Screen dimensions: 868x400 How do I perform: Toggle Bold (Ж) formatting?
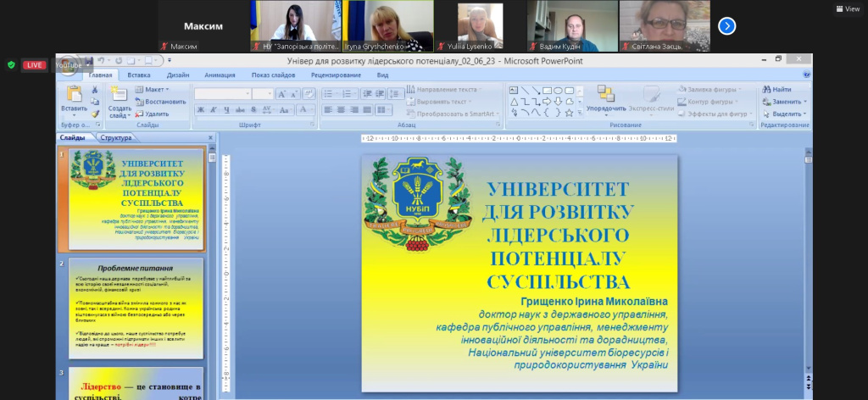click(x=201, y=109)
